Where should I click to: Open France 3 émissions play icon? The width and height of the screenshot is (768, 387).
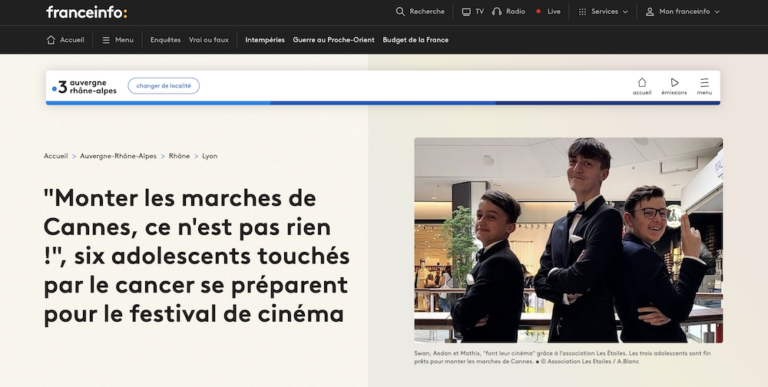tap(674, 82)
